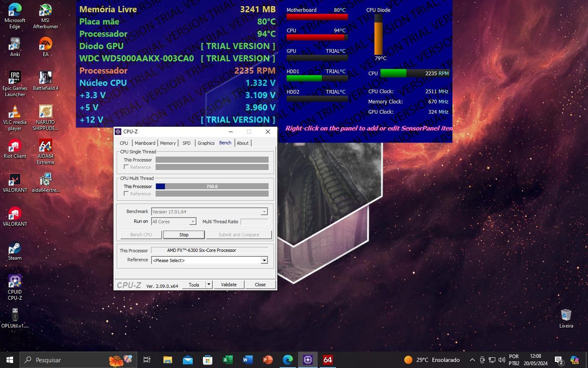Click the Tools button
The width and height of the screenshot is (588, 368).
click(x=194, y=285)
